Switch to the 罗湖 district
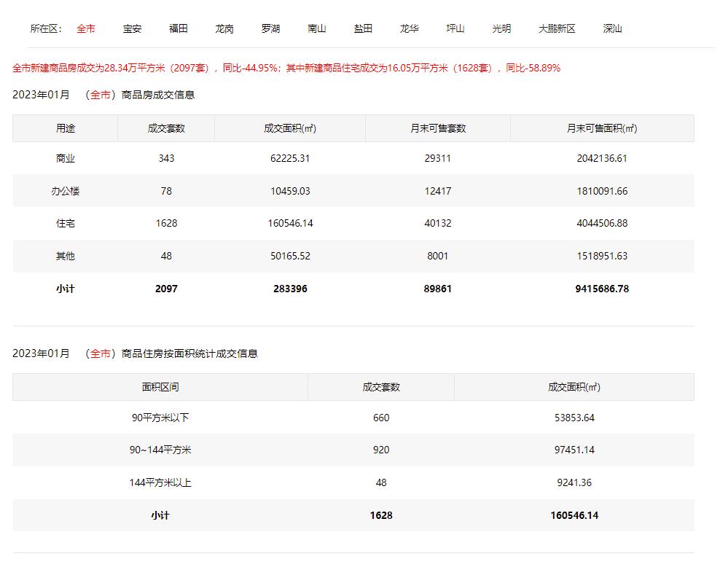This screenshot has height=575, width=728. [x=271, y=28]
